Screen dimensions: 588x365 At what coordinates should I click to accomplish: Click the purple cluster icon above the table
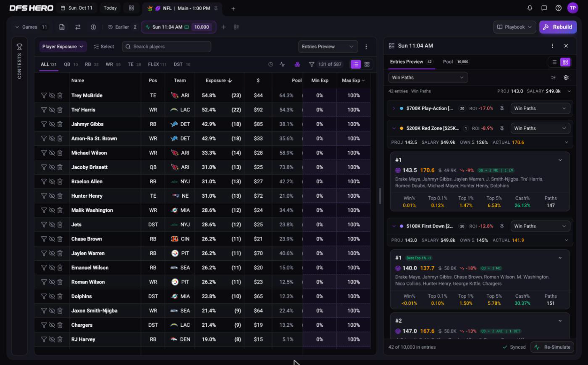(x=297, y=64)
